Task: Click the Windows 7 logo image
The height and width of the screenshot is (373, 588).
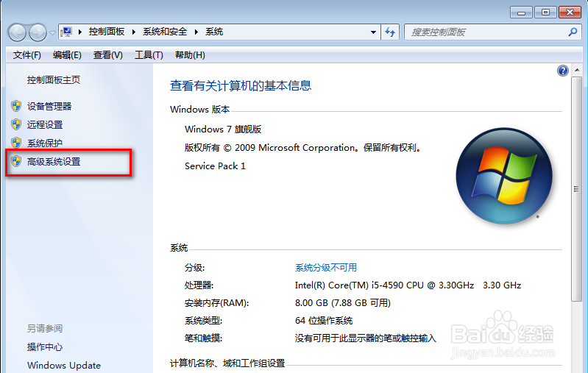Action: click(504, 176)
